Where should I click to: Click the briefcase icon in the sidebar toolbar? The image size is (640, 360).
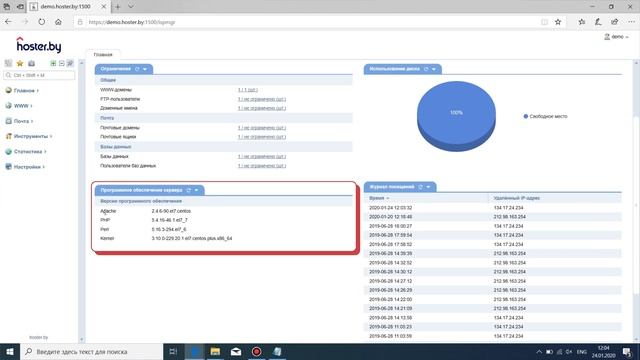(x=31, y=63)
